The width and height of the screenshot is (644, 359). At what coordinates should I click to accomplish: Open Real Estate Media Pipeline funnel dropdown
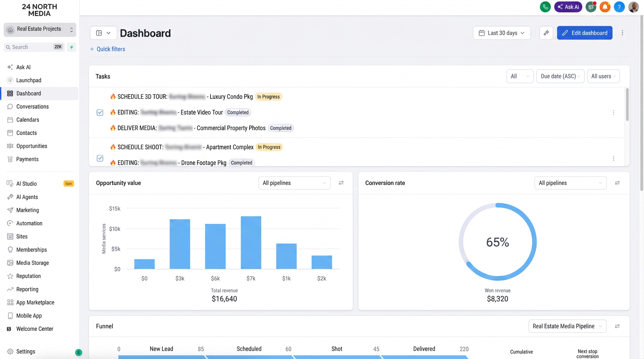pyautogui.click(x=567, y=326)
